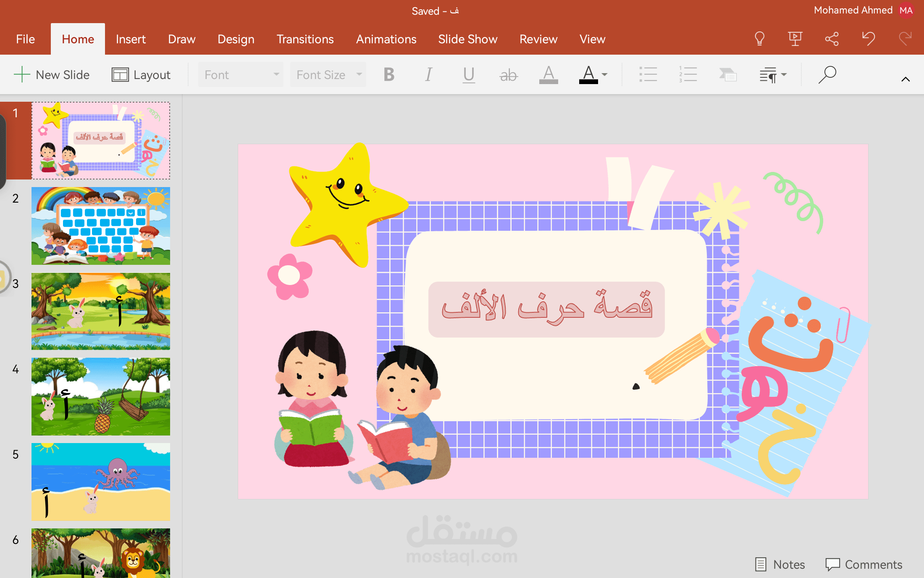The height and width of the screenshot is (578, 924).
Task: Click the Layout icon
Action: click(x=120, y=75)
